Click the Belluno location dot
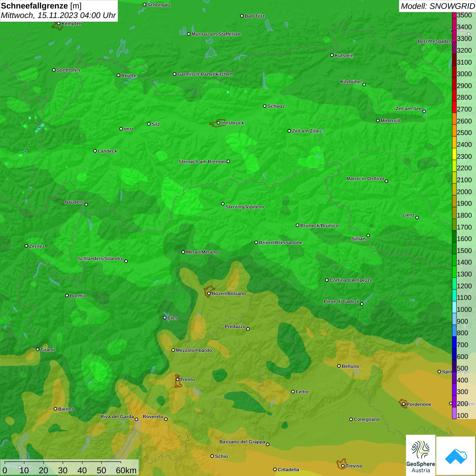The image size is (476, 476). click(x=339, y=366)
